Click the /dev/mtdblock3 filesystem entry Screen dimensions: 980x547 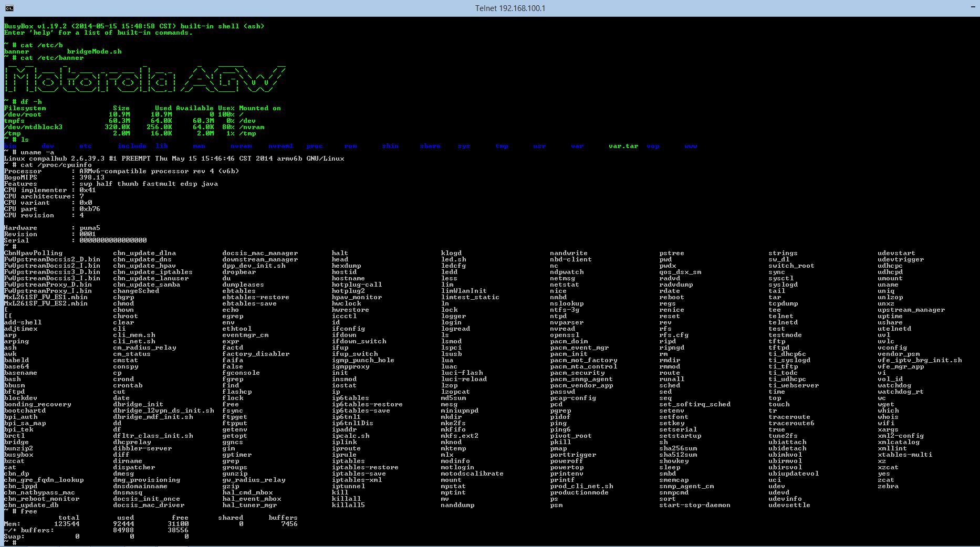point(33,127)
